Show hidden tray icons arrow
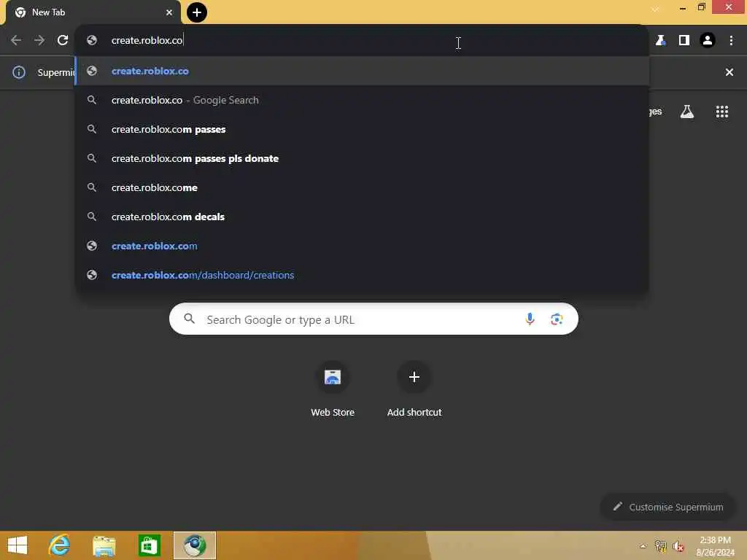This screenshot has height=560, width=747. [643, 546]
